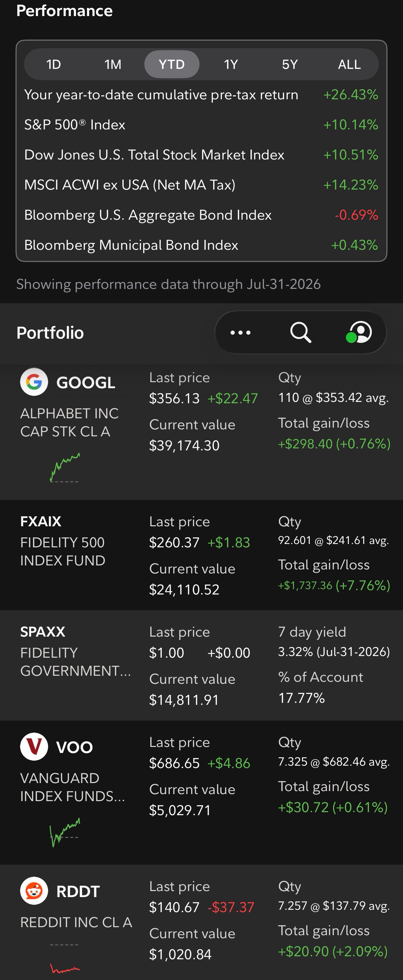Switch performance range to 1D

[53, 64]
